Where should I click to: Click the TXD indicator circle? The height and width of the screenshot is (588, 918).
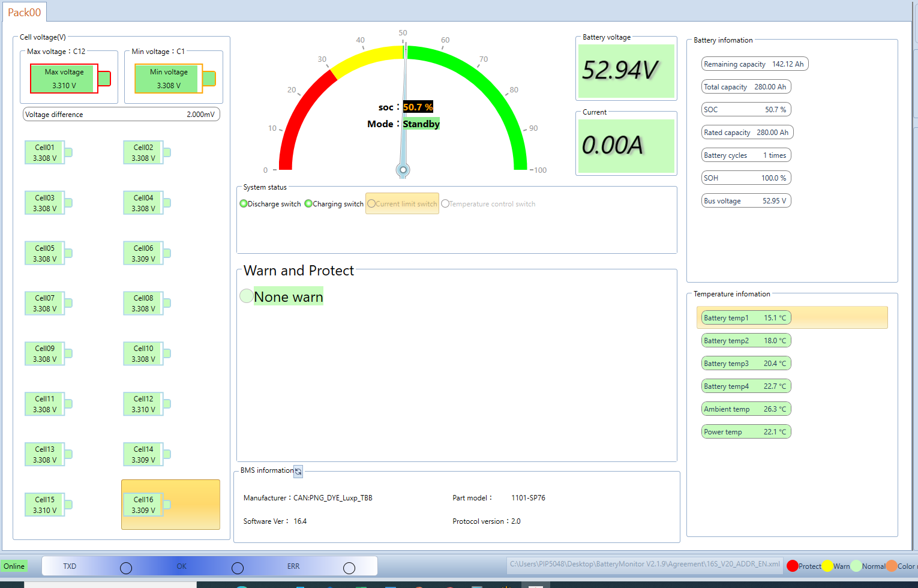coord(126,568)
